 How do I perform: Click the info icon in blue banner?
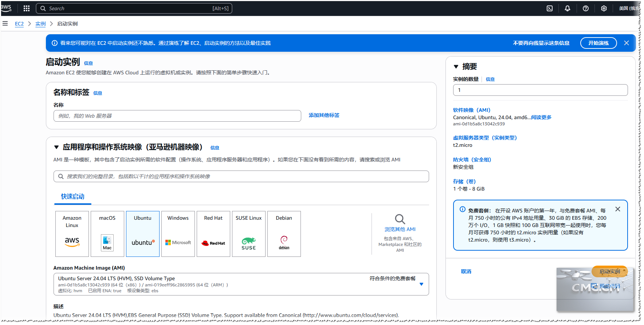[x=55, y=43]
